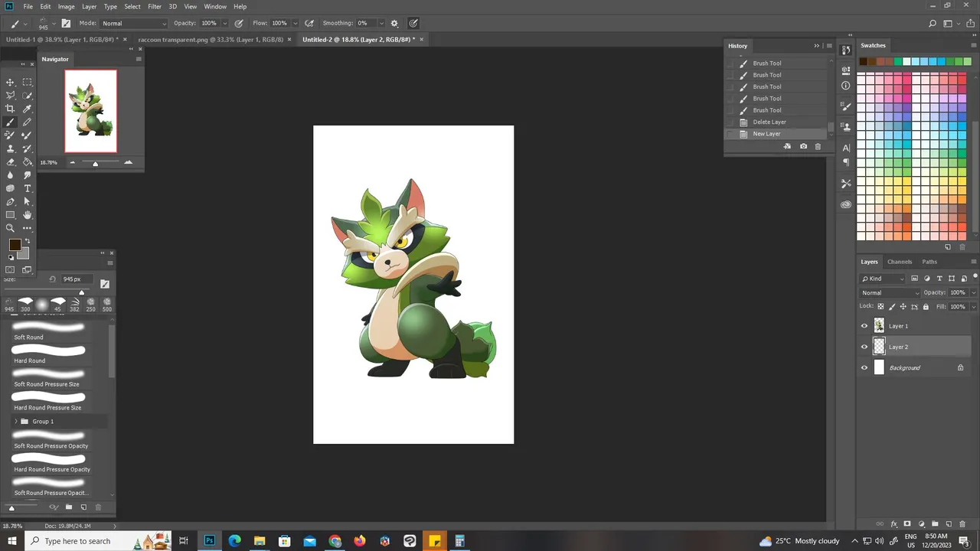Open layer Fill percentage dropdown
The image size is (980, 551).
point(974,307)
